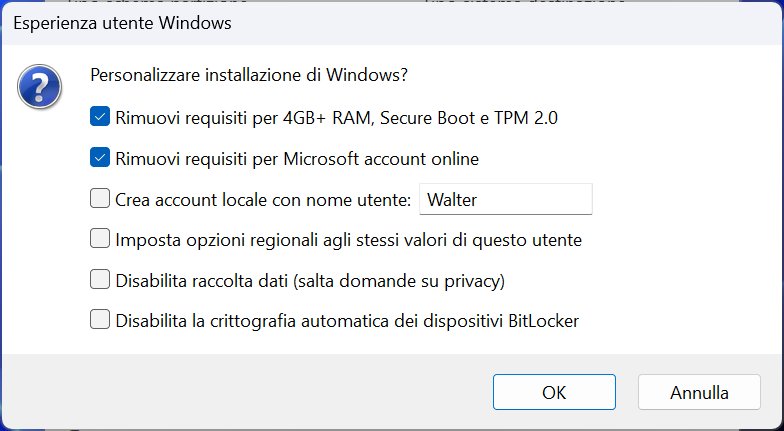Uncheck the 4GB+ RAM, Secure Boot, TPM checkbox
784x431 pixels.
pyautogui.click(x=100, y=117)
